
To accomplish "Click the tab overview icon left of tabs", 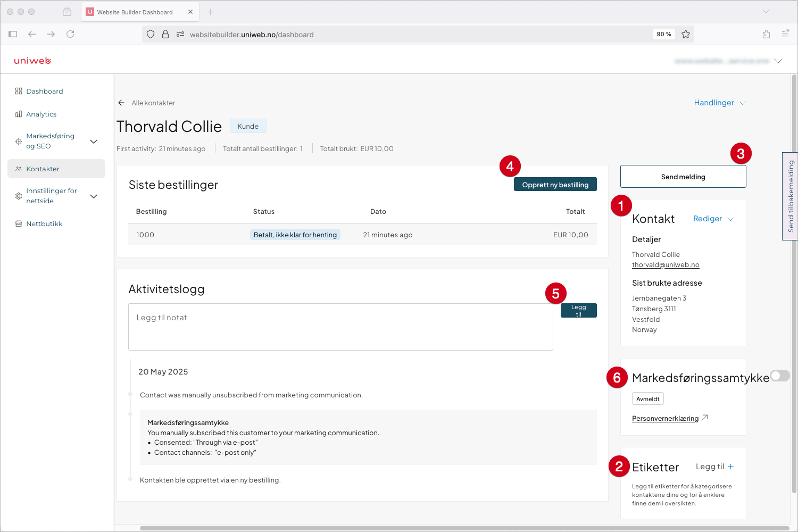I will [67, 12].
